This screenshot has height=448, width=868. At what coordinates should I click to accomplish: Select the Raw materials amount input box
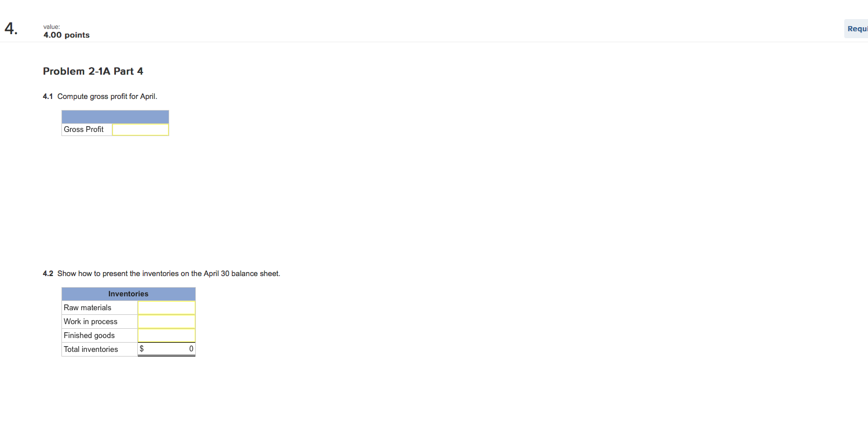167,308
